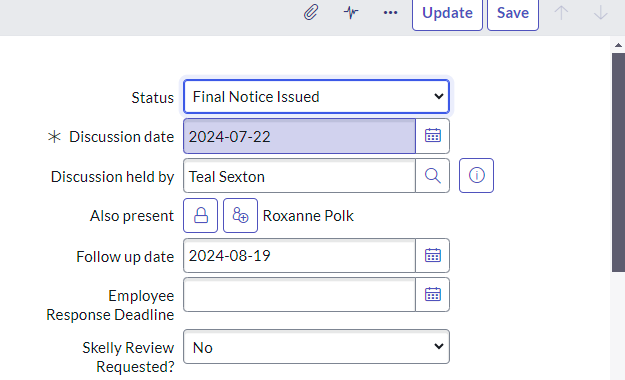Open the activity stream pulse icon
Viewport: 625px width, 380px height.
[351, 12]
